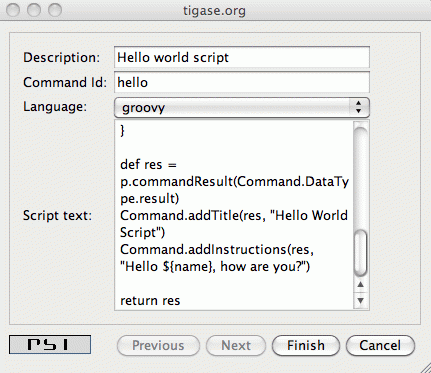Click the script scrollbar up arrow

click(360, 284)
